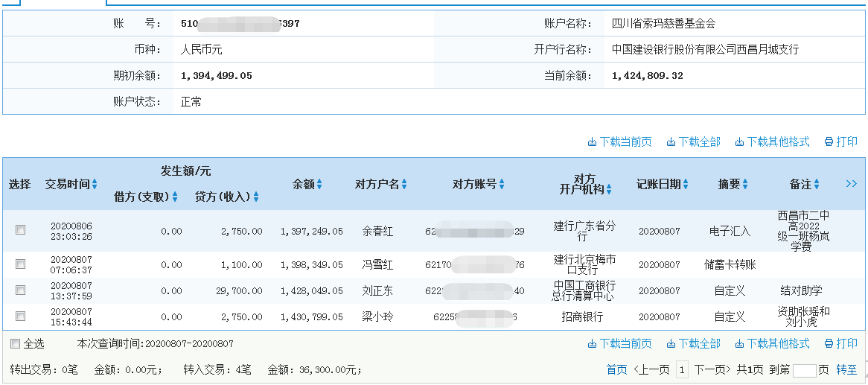868x385 pixels.
Task: Enable the 全选 select-all checkbox
Action: click(x=15, y=344)
